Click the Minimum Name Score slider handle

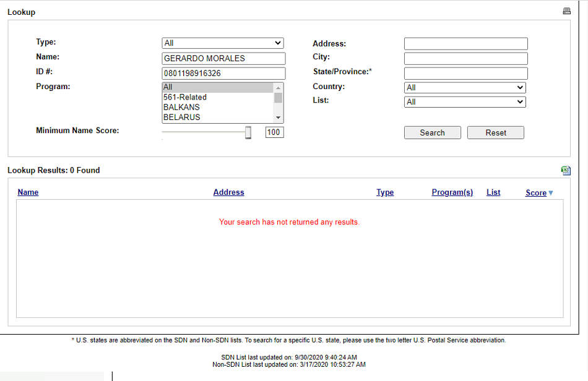pyautogui.click(x=248, y=132)
